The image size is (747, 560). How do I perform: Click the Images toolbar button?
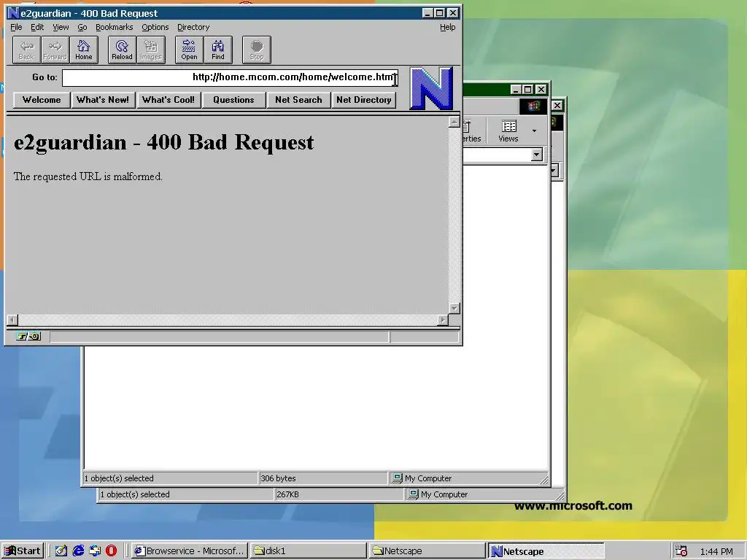pos(151,50)
